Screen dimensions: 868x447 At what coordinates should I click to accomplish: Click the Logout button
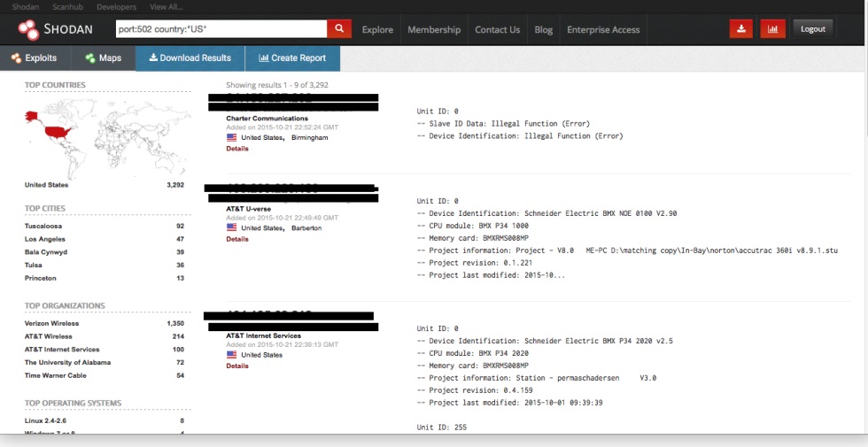tap(813, 28)
